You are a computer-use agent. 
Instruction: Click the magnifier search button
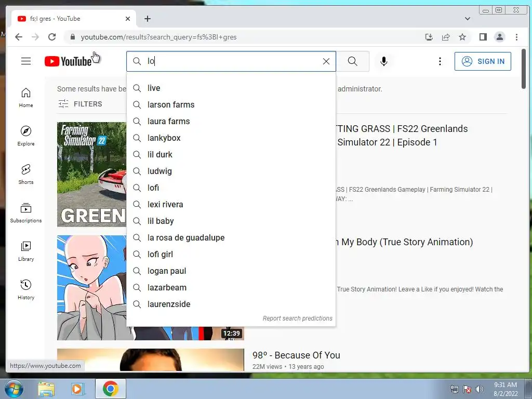(353, 61)
